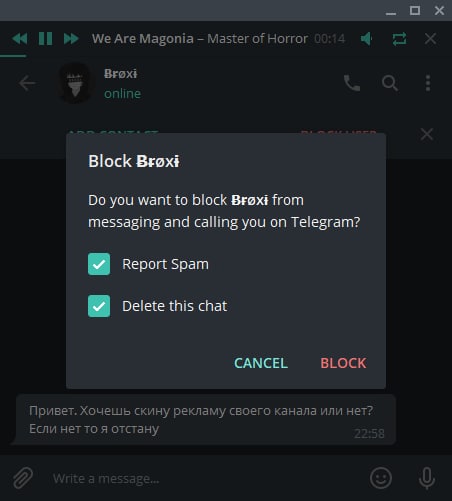452x501 pixels.
Task: Record a voice message with microphone
Action: pyautogui.click(x=427, y=478)
